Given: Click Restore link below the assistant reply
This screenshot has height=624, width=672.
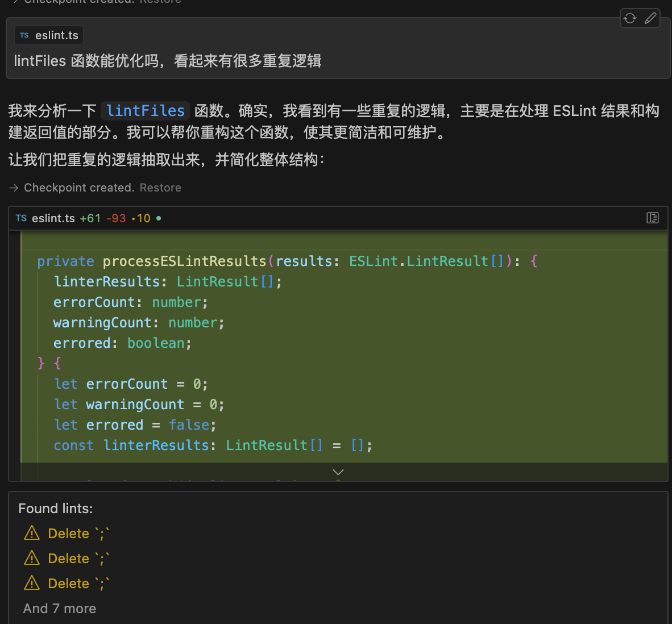Looking at the screenshot, I should [160, 188].
